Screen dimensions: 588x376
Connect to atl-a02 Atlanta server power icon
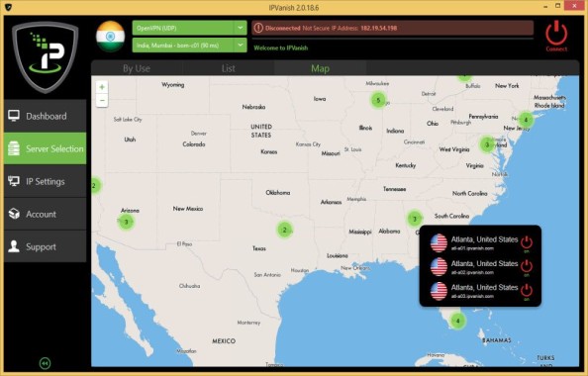pyautogui.click(x=527, y=266)
